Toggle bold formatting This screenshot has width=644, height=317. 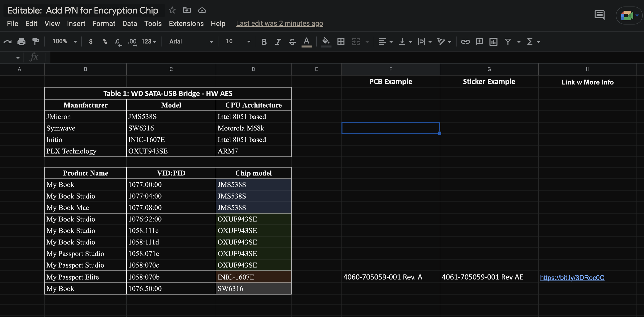pyautogui.click(x=264, y=42)
